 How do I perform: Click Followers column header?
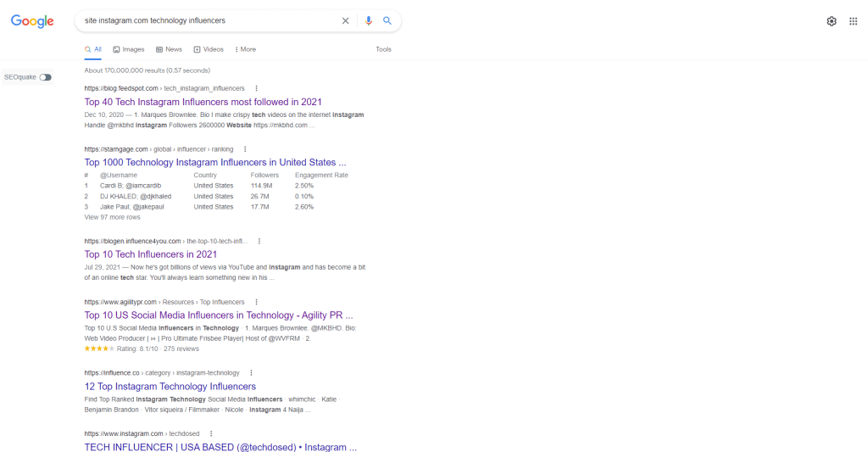click(264, 175)
